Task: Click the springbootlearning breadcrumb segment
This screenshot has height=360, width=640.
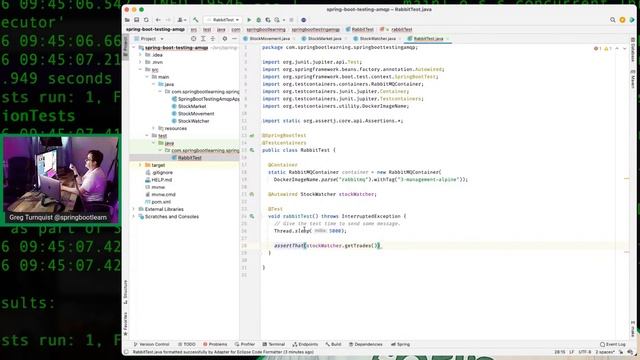Action: click(266, 29)
